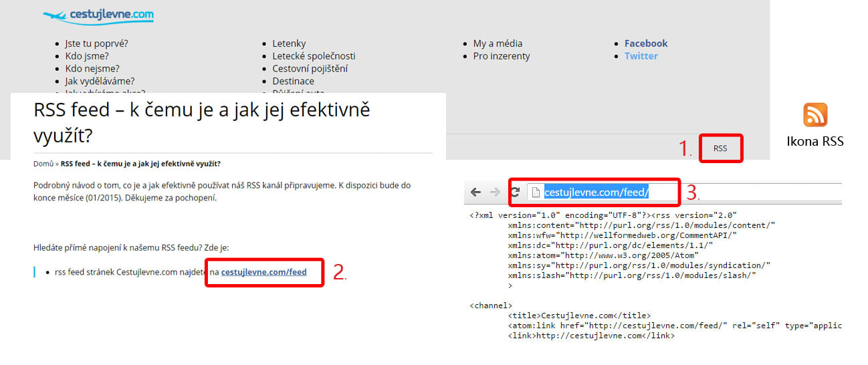Open the 'Jak vyděláváme?' link
The height and width of the screenshot is (365, 868).
[100, 82]
